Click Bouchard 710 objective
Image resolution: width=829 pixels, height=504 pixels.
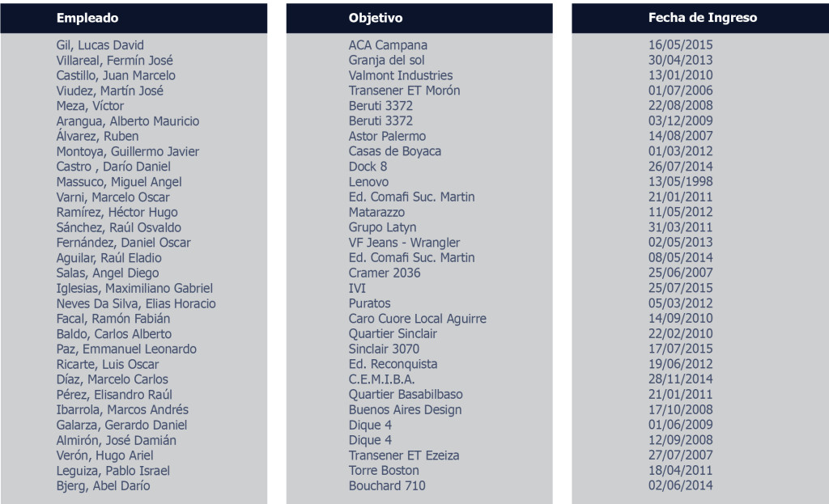386,486
